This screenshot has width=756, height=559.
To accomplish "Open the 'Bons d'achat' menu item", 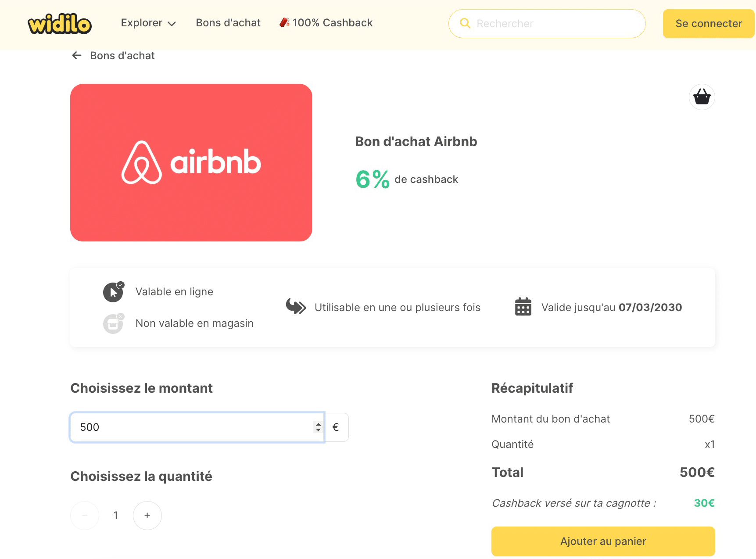I will [228, 23].
